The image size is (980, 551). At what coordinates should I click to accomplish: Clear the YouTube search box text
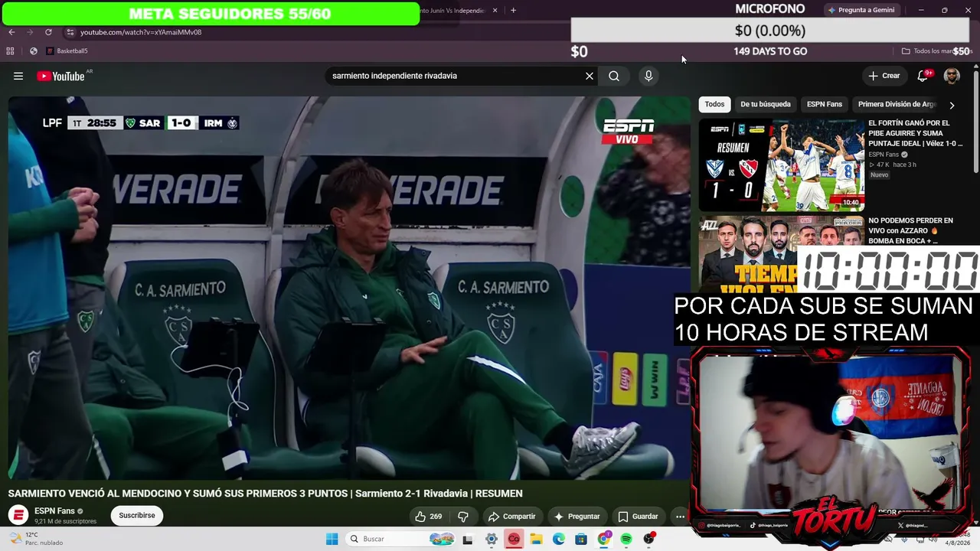[590, 76]
